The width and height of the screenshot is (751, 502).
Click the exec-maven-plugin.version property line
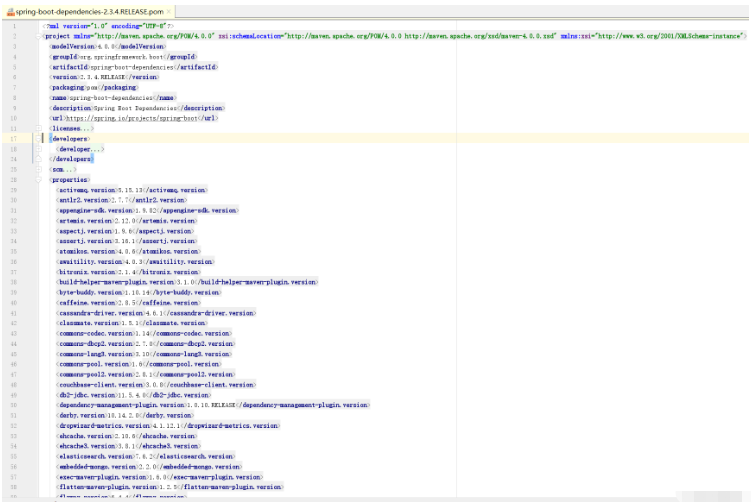[x=159, y=478]
